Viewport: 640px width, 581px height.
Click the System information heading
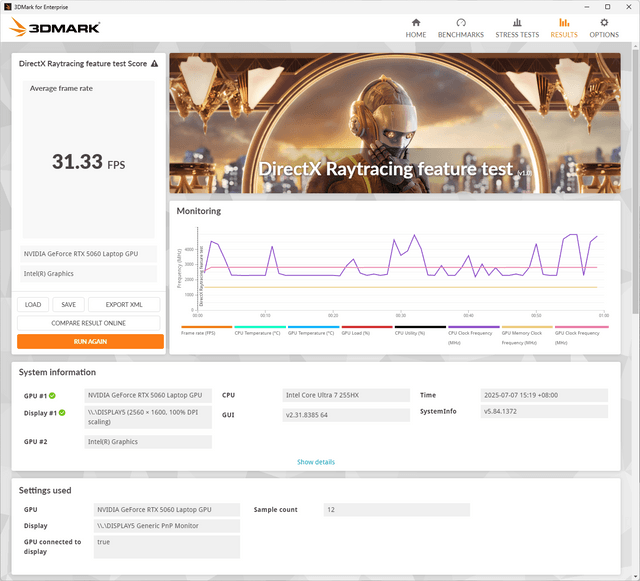tap(57, 372)
